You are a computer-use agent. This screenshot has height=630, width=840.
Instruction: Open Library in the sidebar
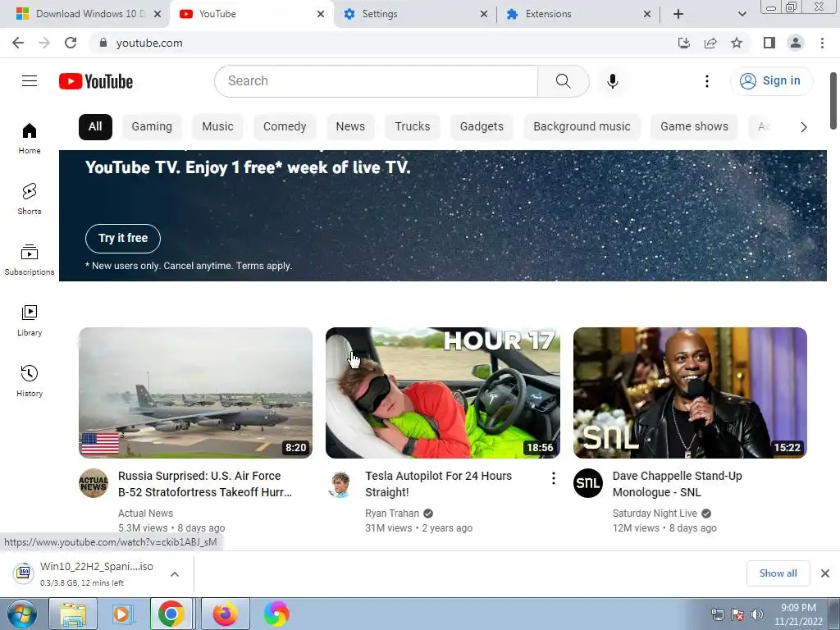coord(30,321)
